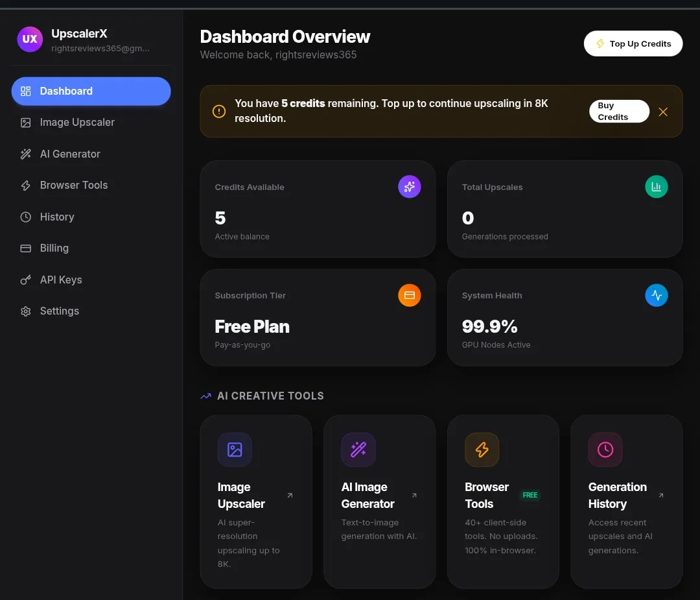Image resolution: width=700 pixels, height=600 pixels.
Task: Click the rightsreviews365 email in sidebar
Action: 100,48
